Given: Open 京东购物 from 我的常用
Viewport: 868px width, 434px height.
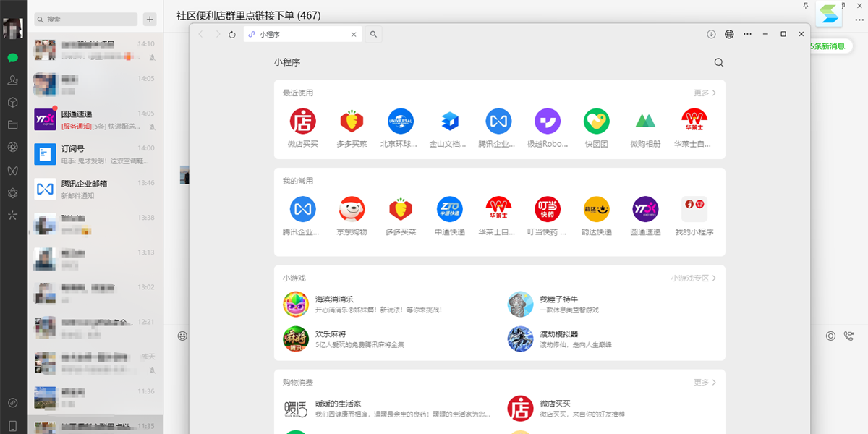Looking at the screenshot, I should tap(352, 208).
